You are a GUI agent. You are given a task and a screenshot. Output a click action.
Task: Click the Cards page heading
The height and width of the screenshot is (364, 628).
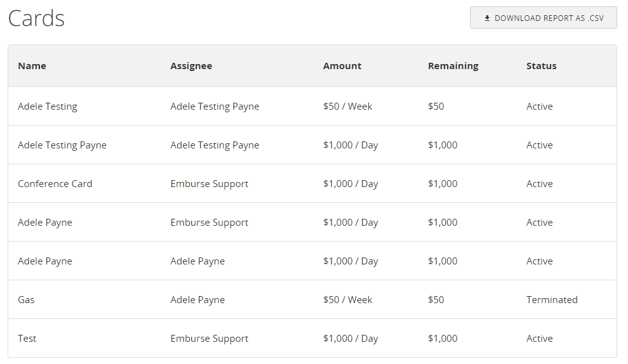[36, 18]
